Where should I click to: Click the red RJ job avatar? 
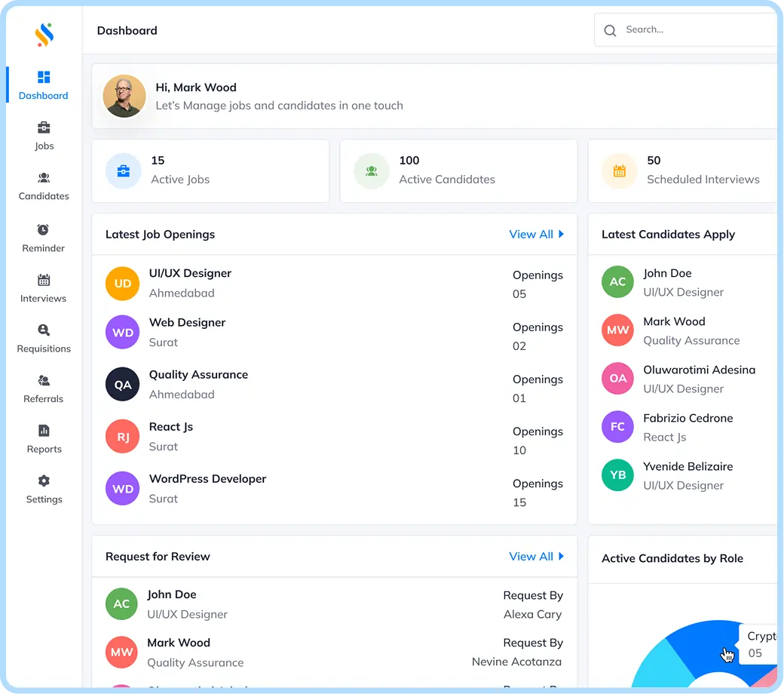point(122,436)
